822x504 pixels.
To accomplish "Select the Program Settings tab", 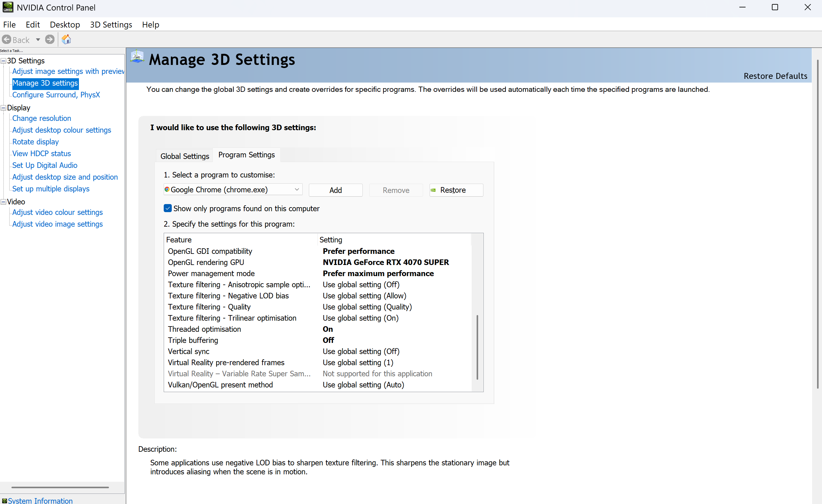I will point(247,155).
